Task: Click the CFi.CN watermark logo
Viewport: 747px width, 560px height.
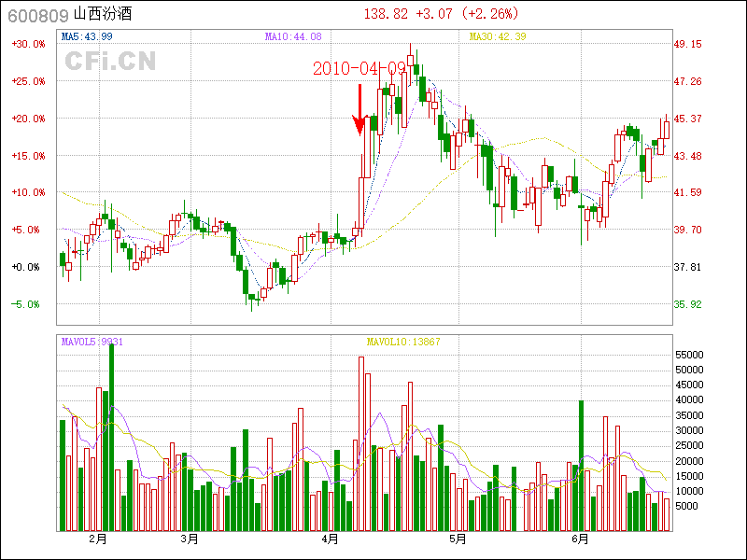Action: 110,61
